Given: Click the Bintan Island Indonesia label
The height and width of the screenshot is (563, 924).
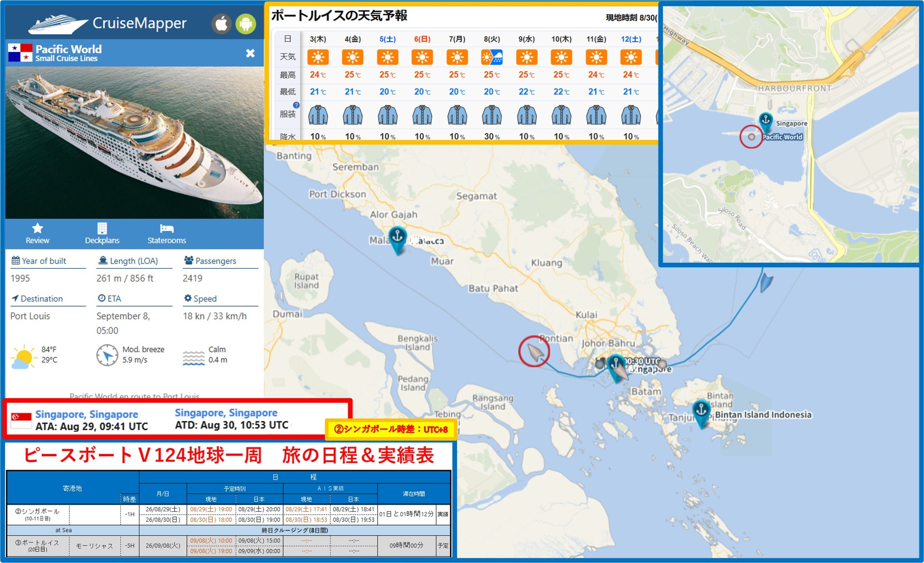Looking at the screenshot, I should pos(763,415).
